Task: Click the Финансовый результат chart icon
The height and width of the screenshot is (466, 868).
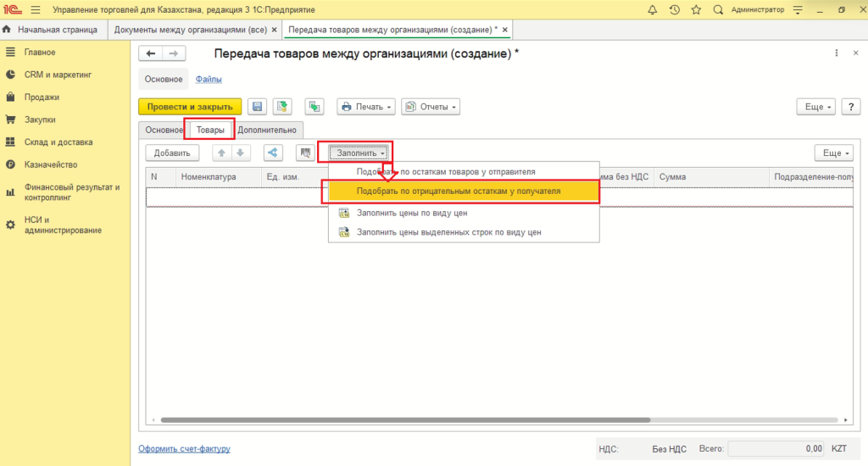Action: click(10, 192)
